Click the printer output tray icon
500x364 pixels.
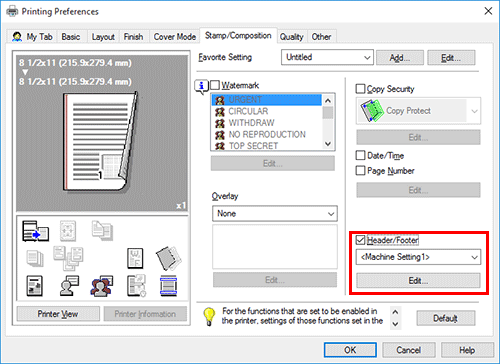[35, 231]
